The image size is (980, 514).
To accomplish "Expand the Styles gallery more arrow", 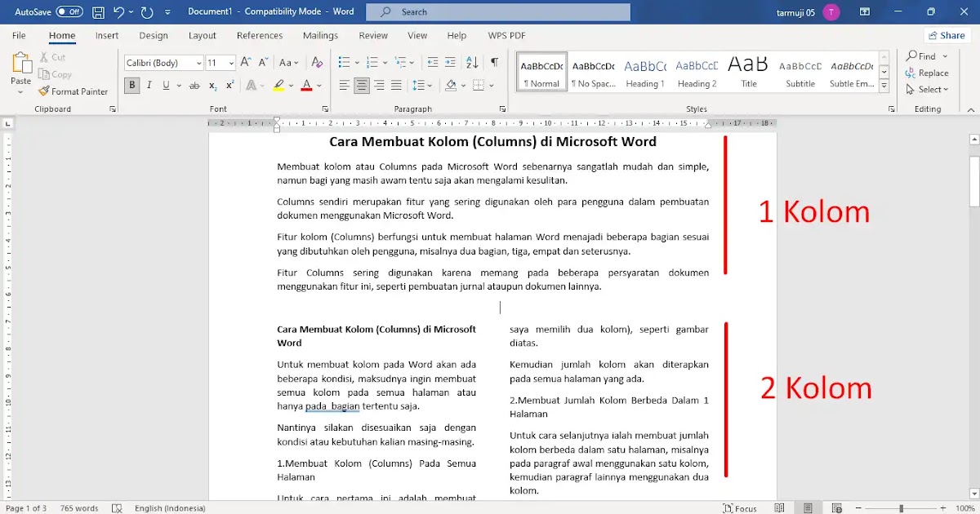I will pyautogui.click(x=884, y=85).
